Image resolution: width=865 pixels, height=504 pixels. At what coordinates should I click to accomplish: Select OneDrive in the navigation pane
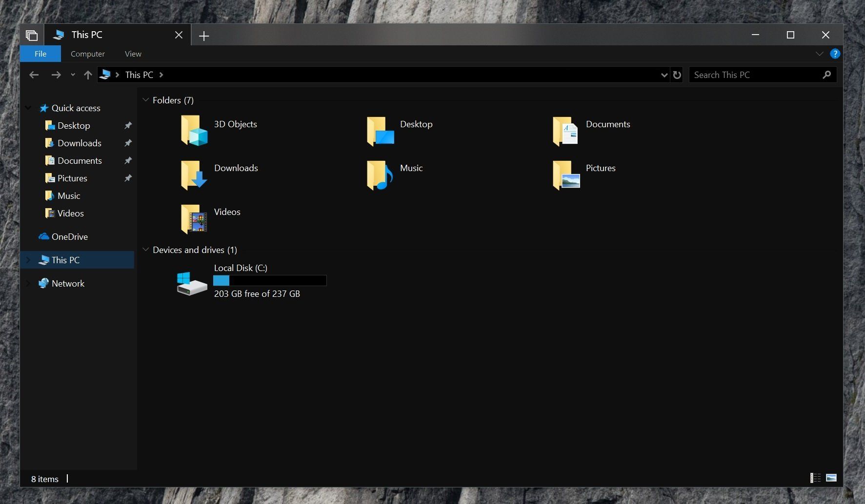click(70, 236)
